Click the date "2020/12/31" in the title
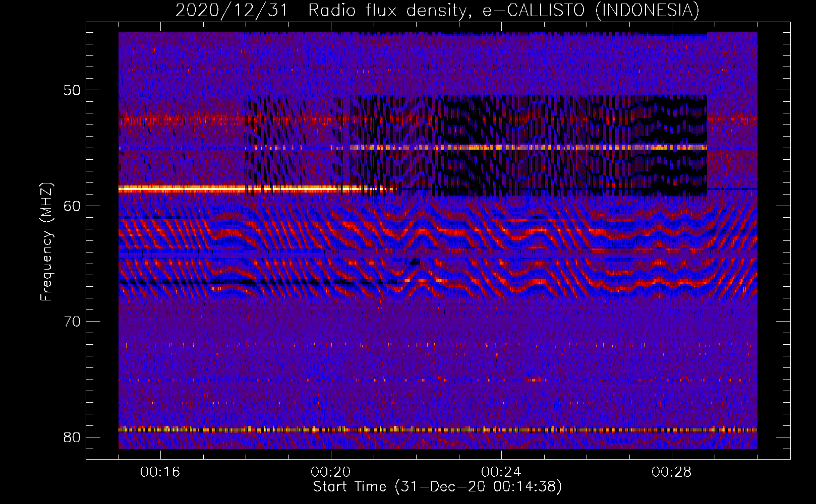 point(231,10)
